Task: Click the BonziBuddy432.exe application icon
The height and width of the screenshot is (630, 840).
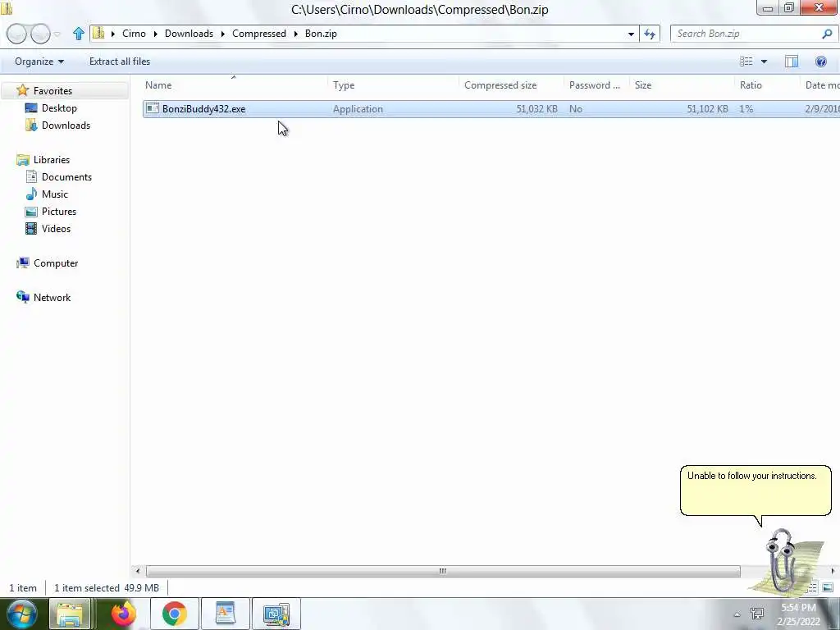Action: point(153,109)
